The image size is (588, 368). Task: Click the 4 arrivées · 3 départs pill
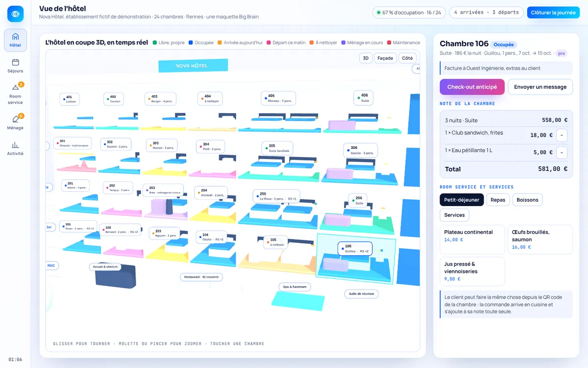pos(486,12)
